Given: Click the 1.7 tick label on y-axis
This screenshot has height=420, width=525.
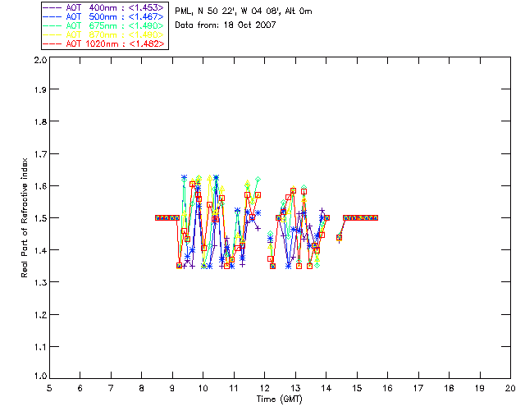Looking at the screenshot, I should [39, 154].
